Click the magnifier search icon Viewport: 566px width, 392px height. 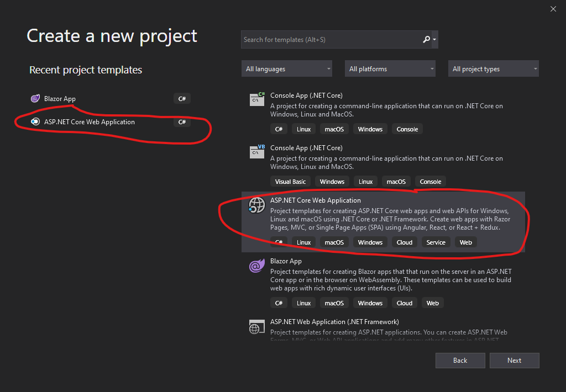click(x=426, y=39)
